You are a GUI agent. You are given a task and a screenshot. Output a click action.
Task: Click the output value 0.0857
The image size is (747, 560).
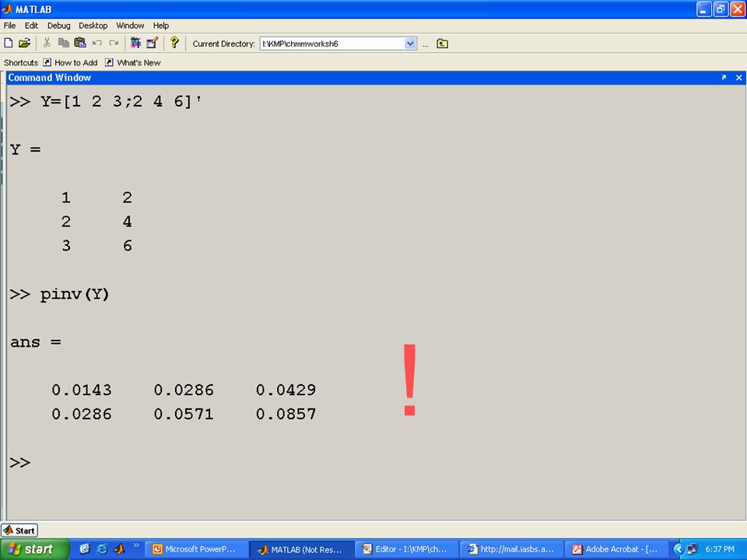coord(286,414)
